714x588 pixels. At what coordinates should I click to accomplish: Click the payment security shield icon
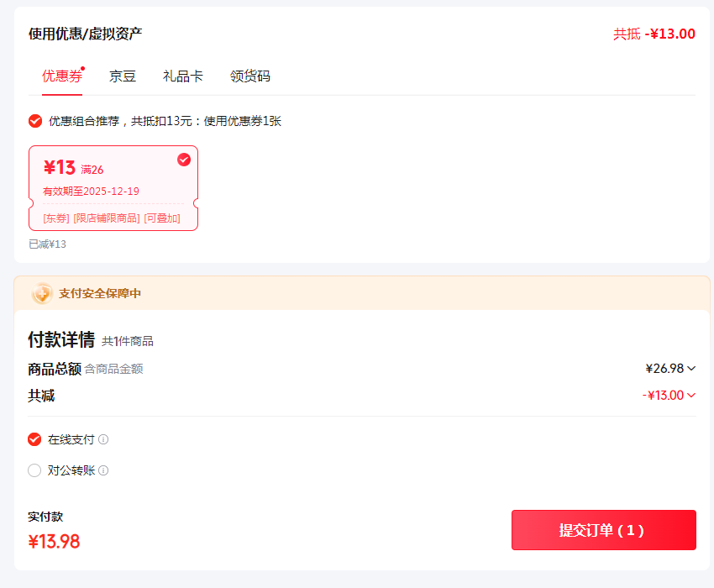42,293
